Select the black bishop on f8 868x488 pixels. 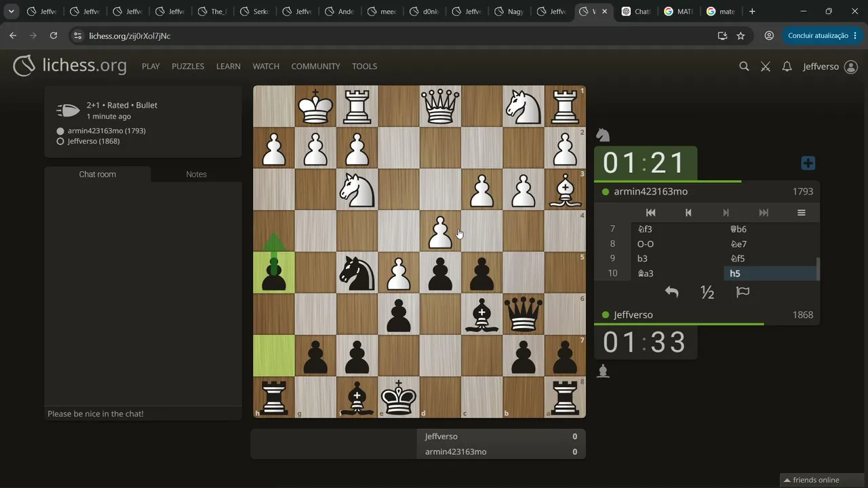click(357, 397)
